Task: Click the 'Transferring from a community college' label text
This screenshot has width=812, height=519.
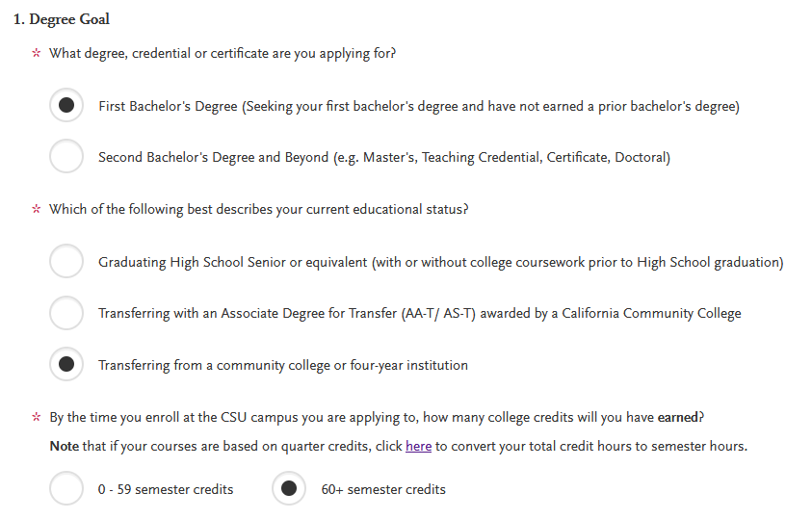Action: [x=282, y=365]
